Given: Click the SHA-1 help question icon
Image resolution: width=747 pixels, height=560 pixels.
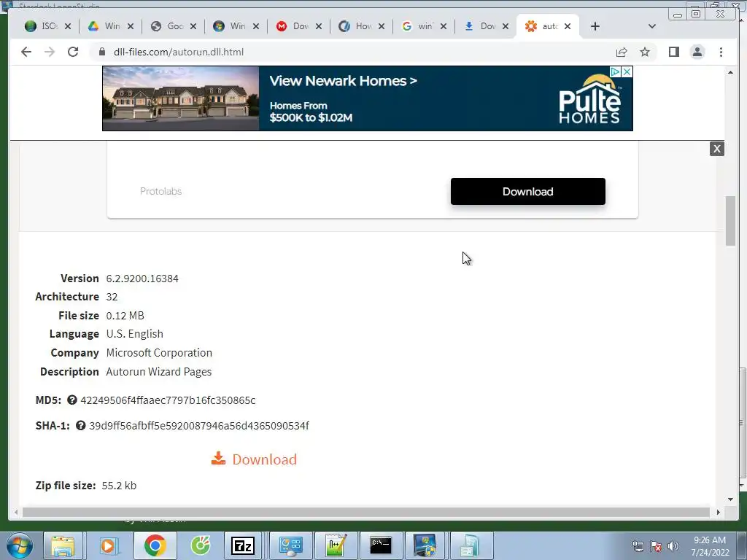Looking at the screenshot, I should pos(80,425).
